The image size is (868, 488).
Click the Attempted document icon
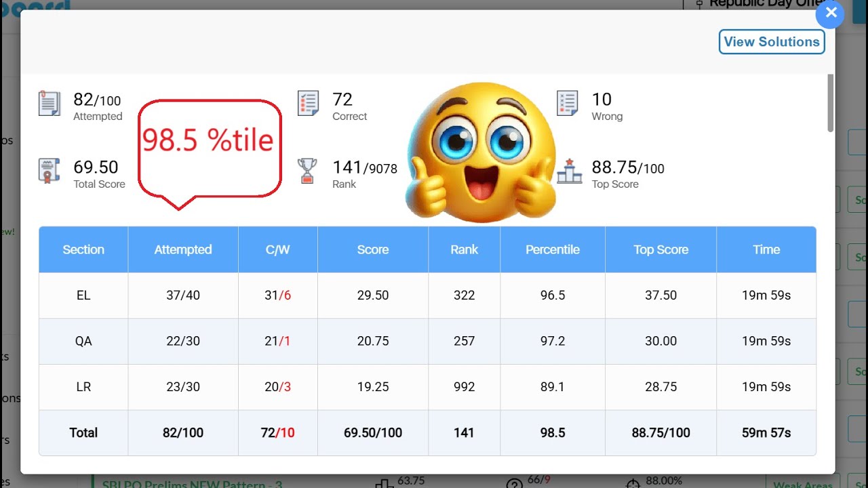coord(50,103)
